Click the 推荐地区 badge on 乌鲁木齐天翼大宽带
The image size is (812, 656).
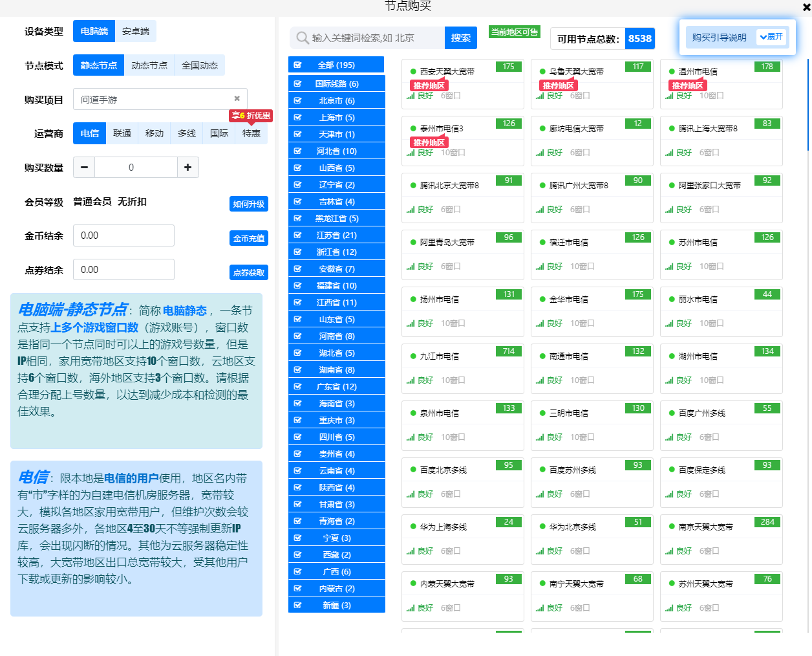[558, 85]
